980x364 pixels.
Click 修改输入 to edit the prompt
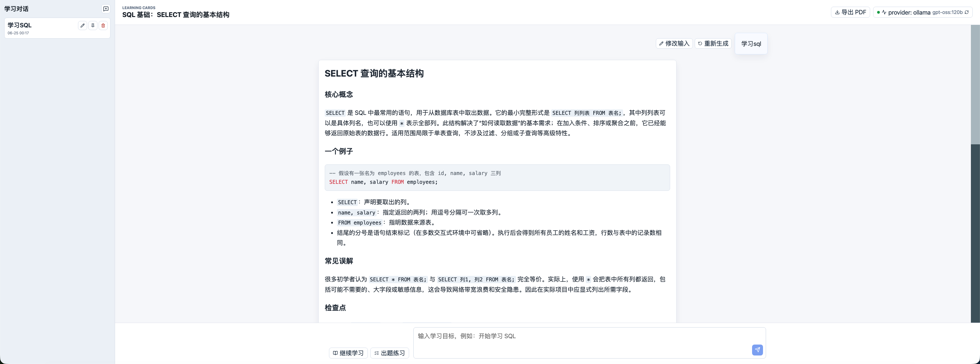pos(674,43)
